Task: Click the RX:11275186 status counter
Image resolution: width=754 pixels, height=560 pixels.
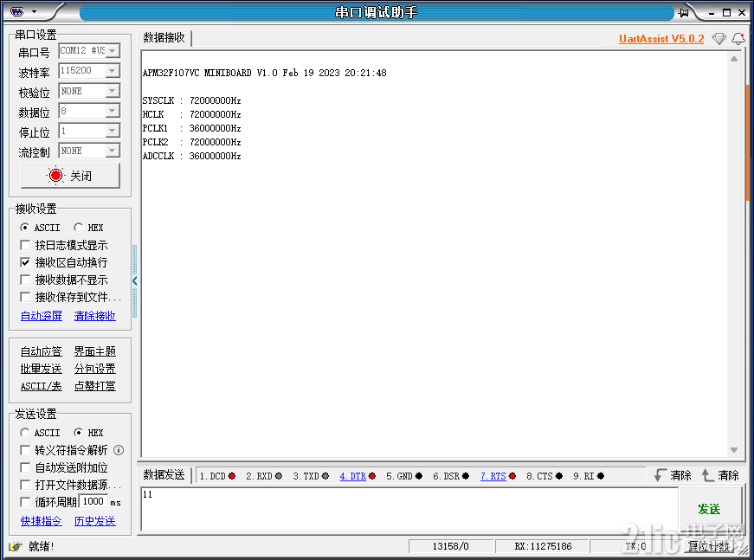Action: [543, 546]
